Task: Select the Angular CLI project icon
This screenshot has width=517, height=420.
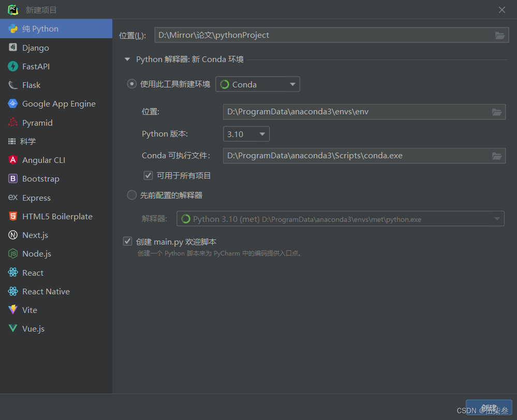Action: tap(12, 160)
